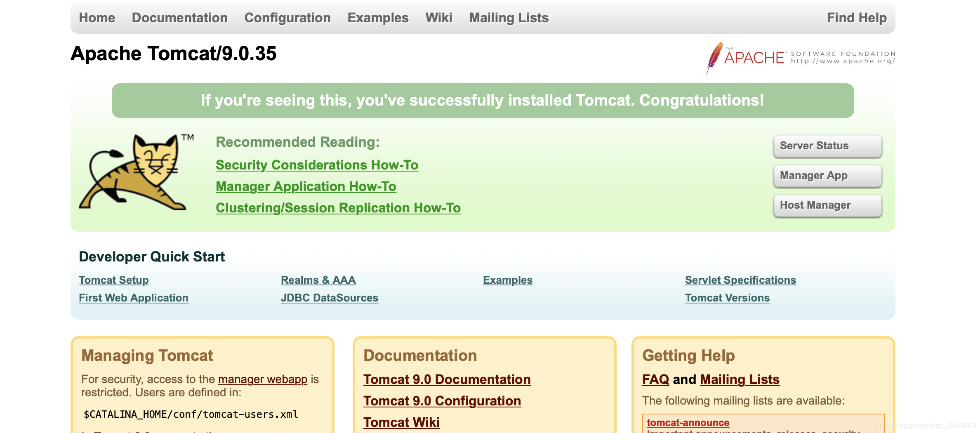Follow the Tomcat Setup link
The image size is (980, 433).
[114, 280]
